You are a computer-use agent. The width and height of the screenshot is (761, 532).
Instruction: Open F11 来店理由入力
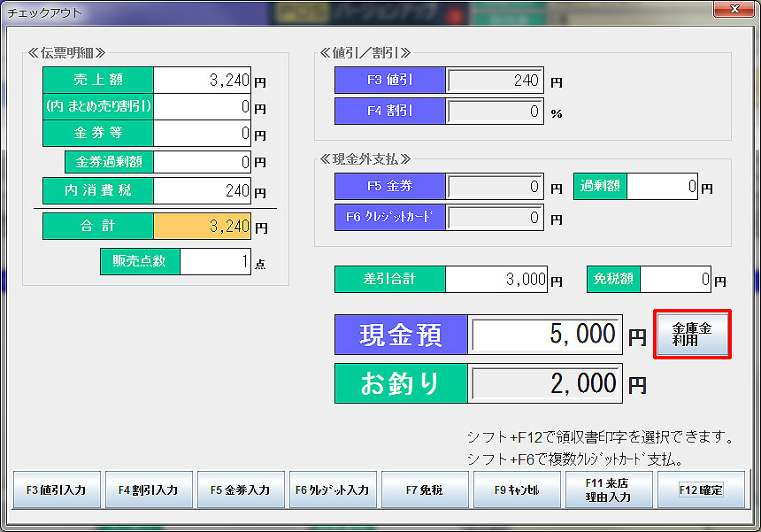[609, 490]
